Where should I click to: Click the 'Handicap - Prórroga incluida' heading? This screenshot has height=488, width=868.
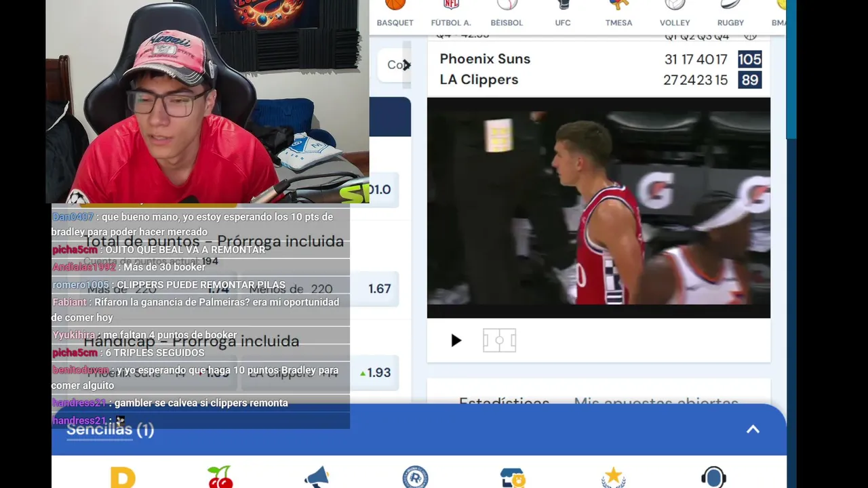(x=191, y=341)
